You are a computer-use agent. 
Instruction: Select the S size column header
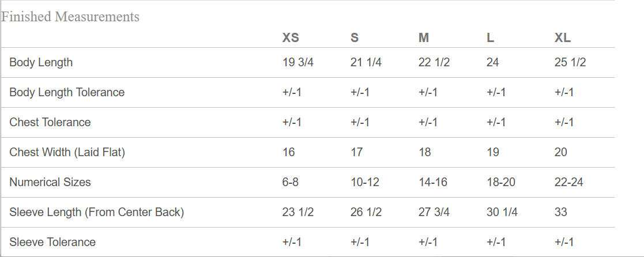[355, 38]
